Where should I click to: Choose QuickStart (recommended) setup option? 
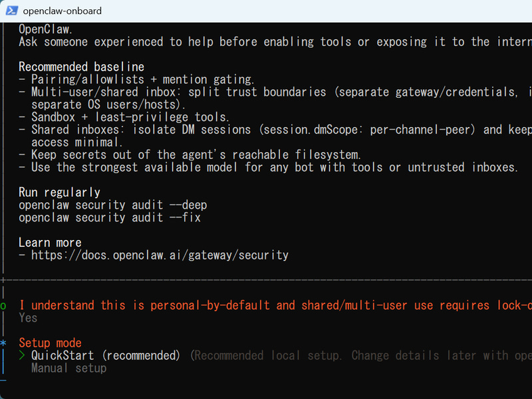pos(106,356)
